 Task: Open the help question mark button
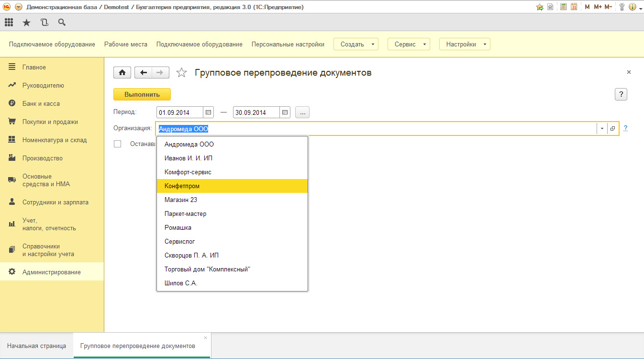tap(621, 94)
